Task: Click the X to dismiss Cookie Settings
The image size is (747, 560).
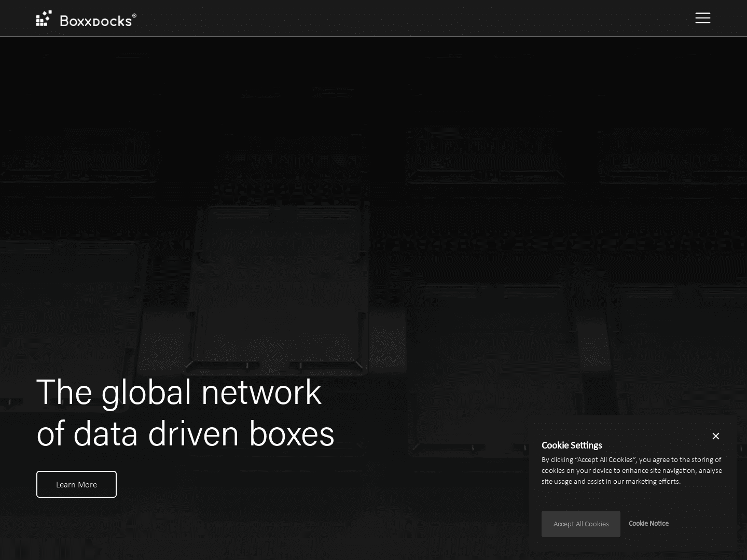Action: click(716, 436)
